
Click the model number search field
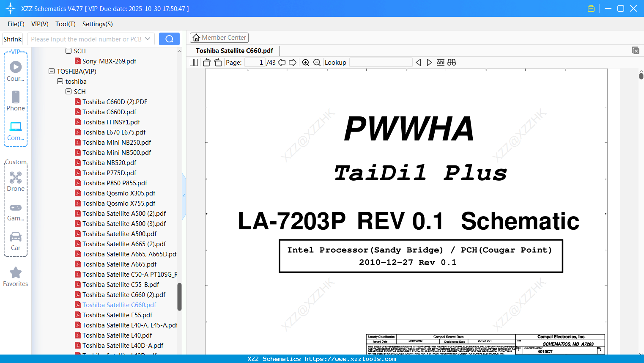(x=86, y=39)
